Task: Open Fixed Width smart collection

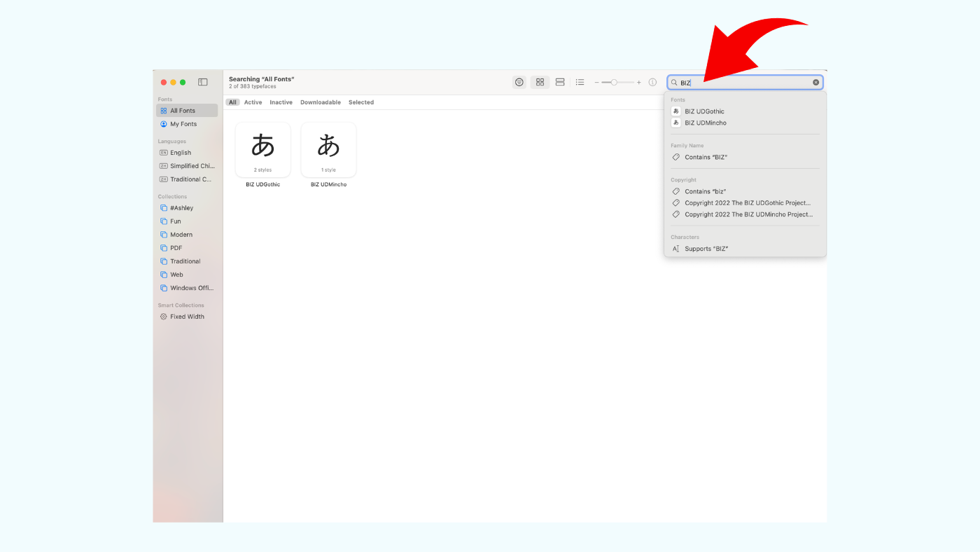Action: coord(187,317)
